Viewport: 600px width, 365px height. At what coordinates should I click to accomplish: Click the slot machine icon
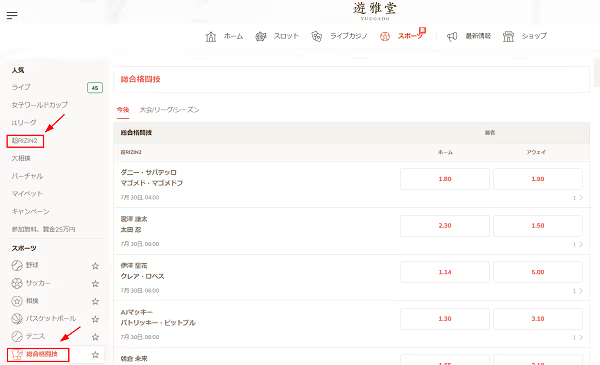(261, 36)
